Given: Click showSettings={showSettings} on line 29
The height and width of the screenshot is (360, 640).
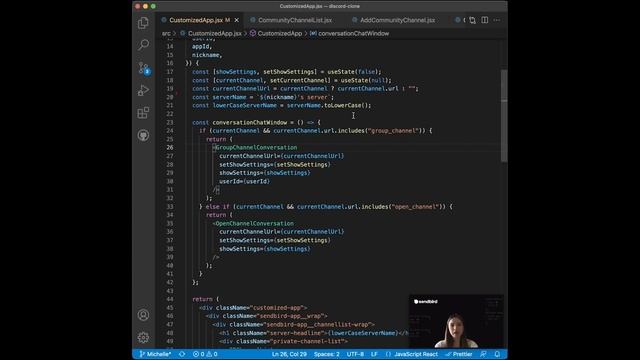Looking at the screenshot, I should 264,173.
